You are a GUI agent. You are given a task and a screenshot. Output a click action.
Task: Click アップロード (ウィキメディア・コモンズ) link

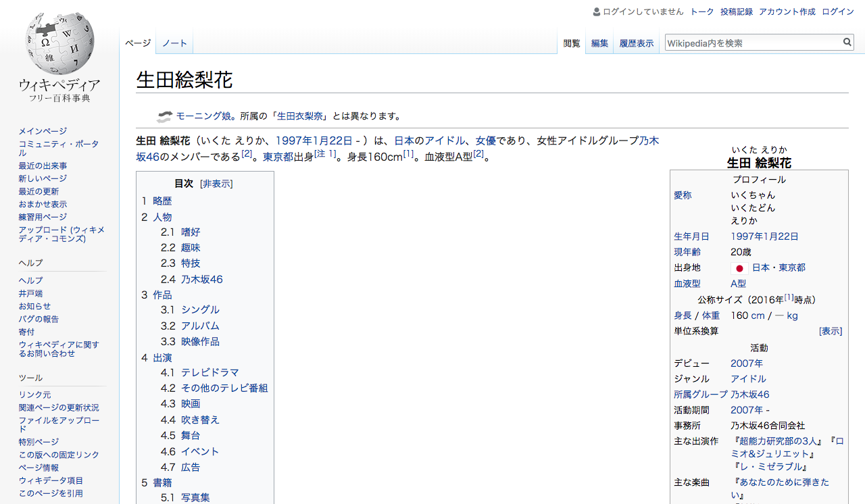[61, 234]
